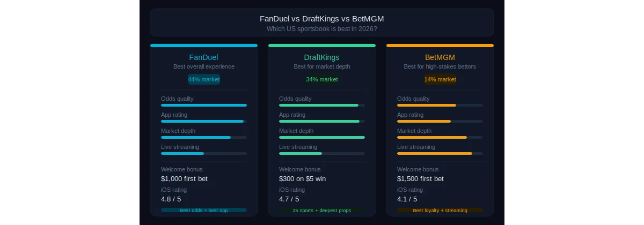The image size is (644, 225).
Task: Click the DraftKings card title
Action: click(322, 57)
